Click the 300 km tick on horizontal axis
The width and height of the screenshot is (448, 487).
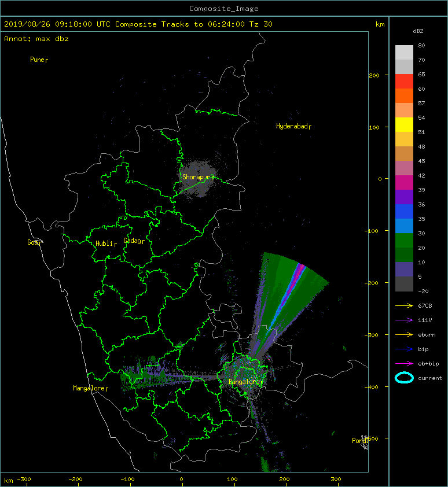tap(336, 479)
